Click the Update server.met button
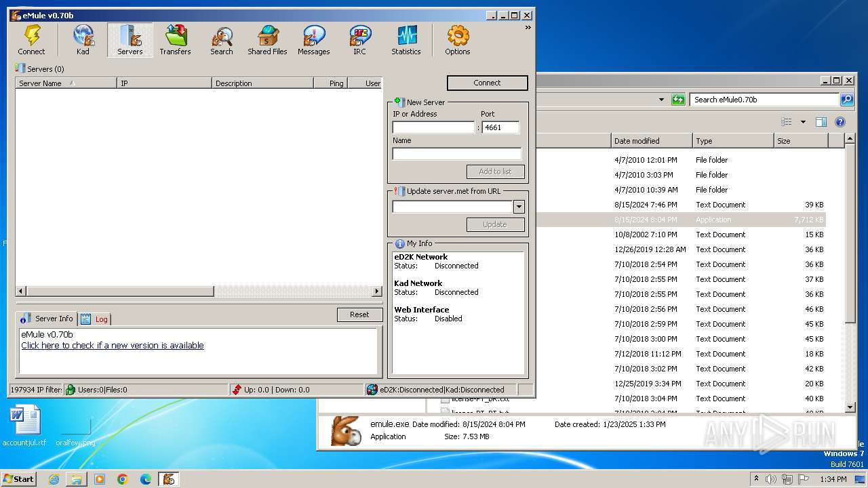This screenshot has width=868, height=488. 495,224
